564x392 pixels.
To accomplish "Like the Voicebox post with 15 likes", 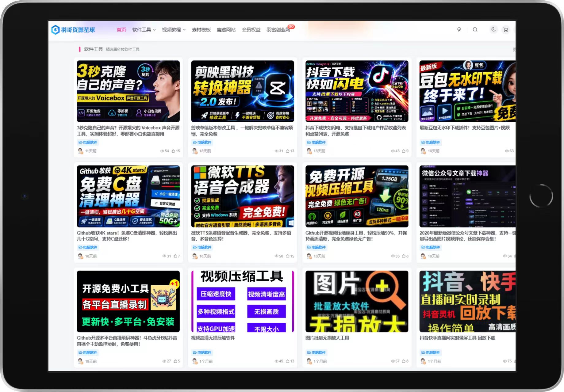I will point(176,151).
